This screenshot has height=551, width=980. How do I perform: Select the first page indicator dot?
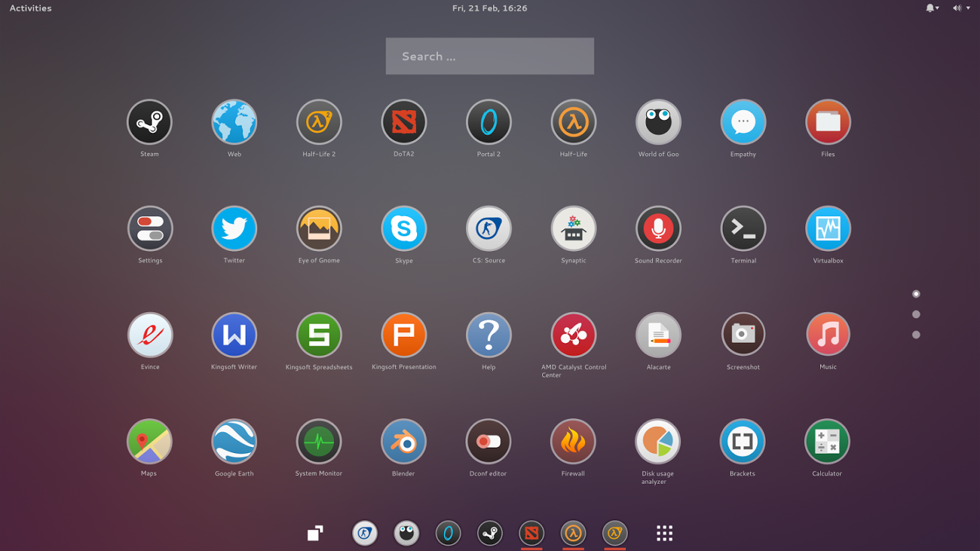tap(916, 294)
